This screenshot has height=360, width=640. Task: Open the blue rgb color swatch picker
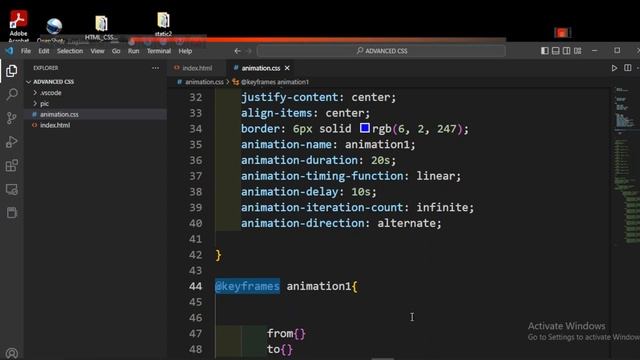(x=364, y=128)
